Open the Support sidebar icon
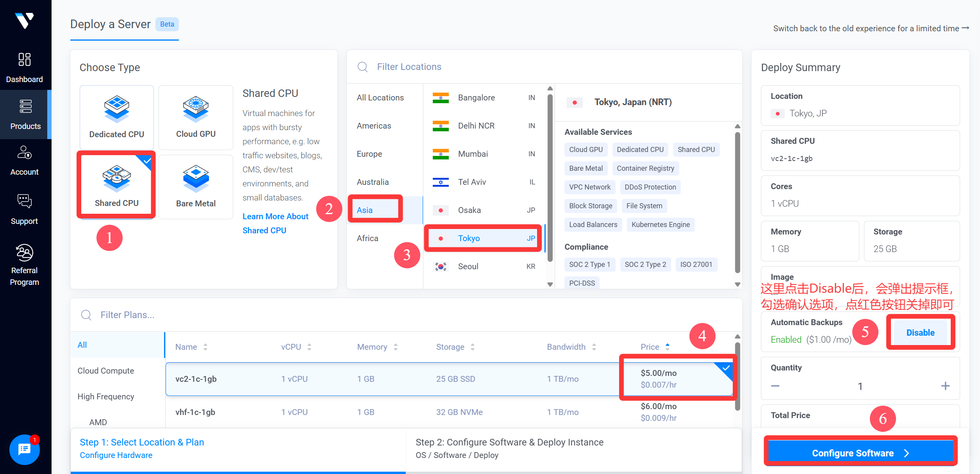 pos(25,201)
